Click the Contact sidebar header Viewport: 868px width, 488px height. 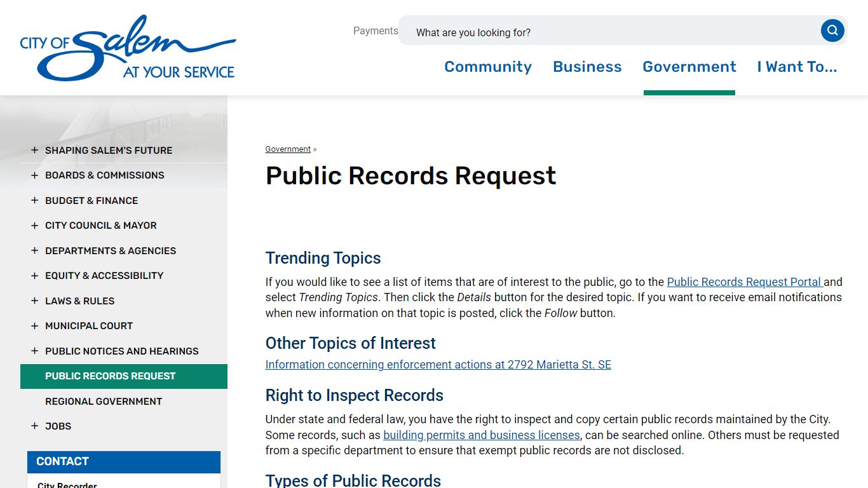124,462
